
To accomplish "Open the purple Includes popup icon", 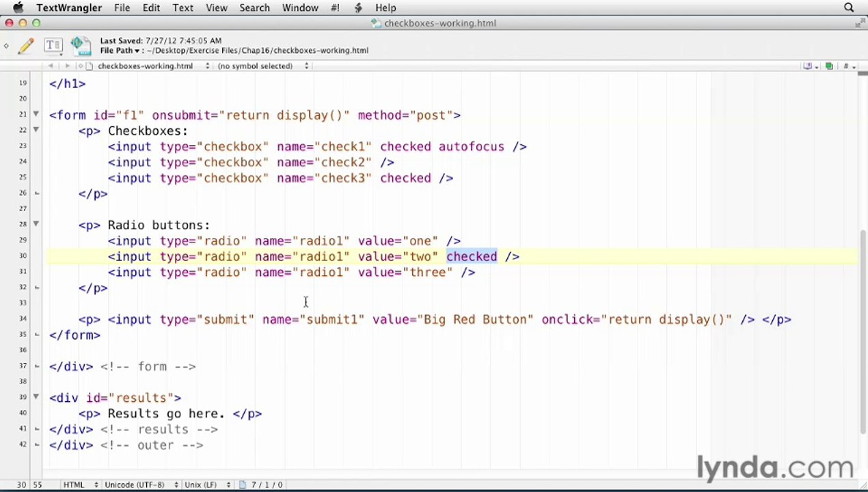I will (809, 66).
